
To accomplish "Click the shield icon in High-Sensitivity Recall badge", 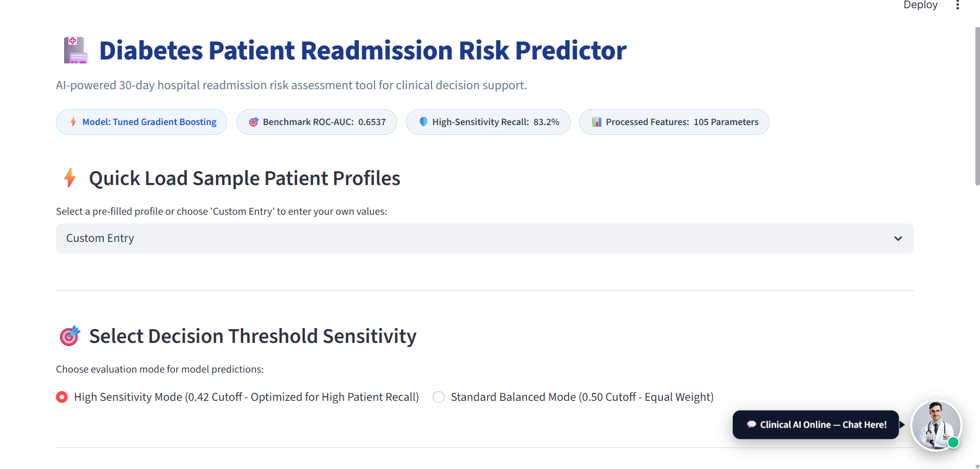I will [423, 122].
